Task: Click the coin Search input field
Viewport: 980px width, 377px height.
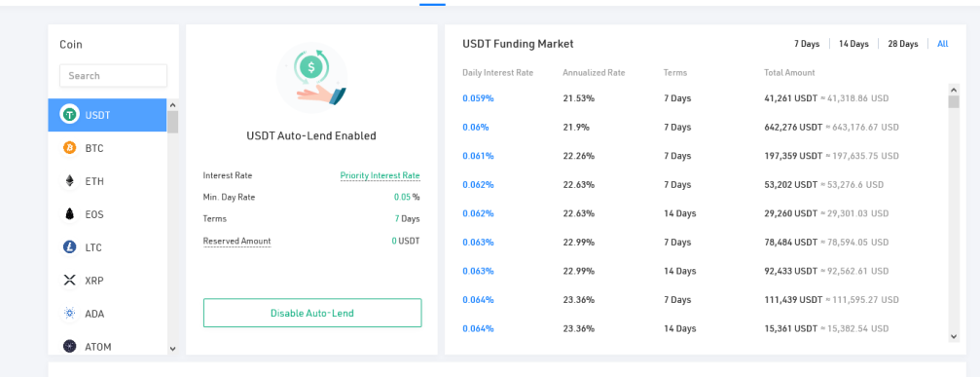Action: pos(113,76)
